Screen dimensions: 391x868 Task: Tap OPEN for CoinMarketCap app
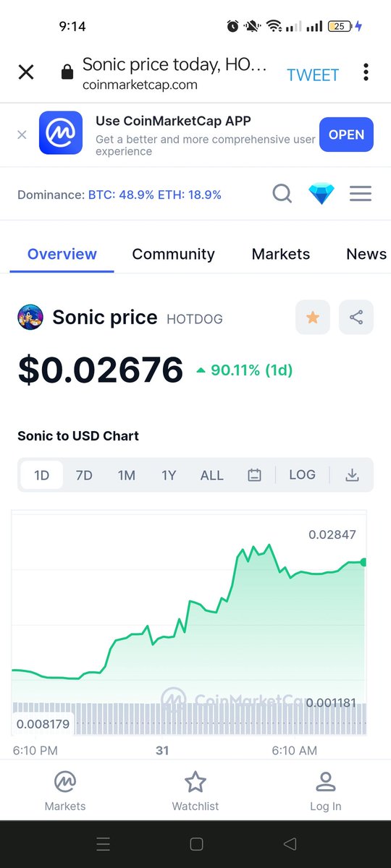[347, 135]
